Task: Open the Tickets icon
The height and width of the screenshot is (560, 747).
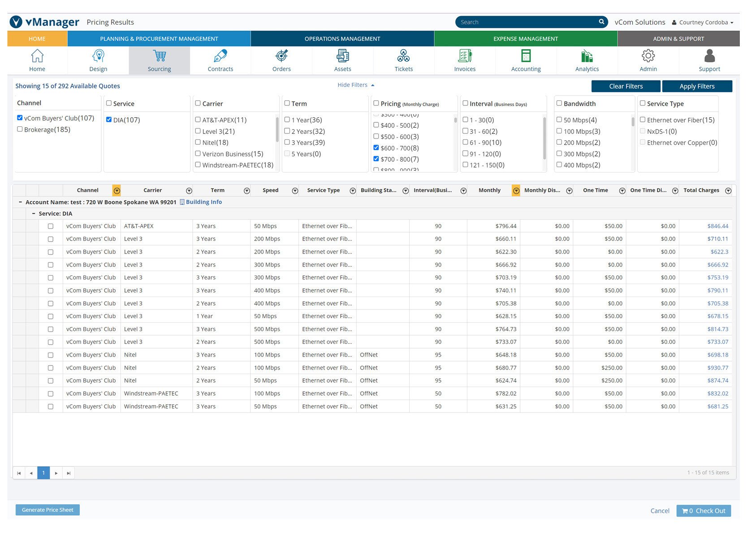Action: click(404, 56)
